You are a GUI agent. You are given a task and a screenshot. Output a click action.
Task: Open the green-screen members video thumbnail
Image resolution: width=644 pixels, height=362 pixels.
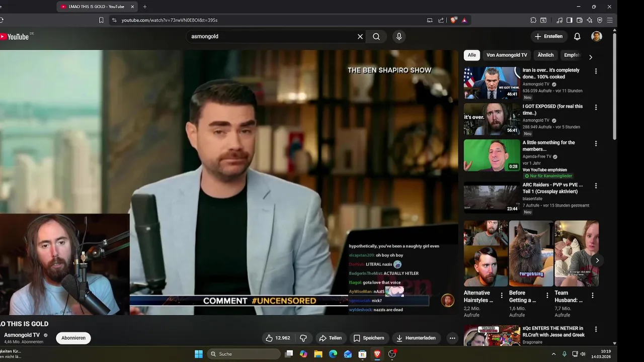click(492, 155)
